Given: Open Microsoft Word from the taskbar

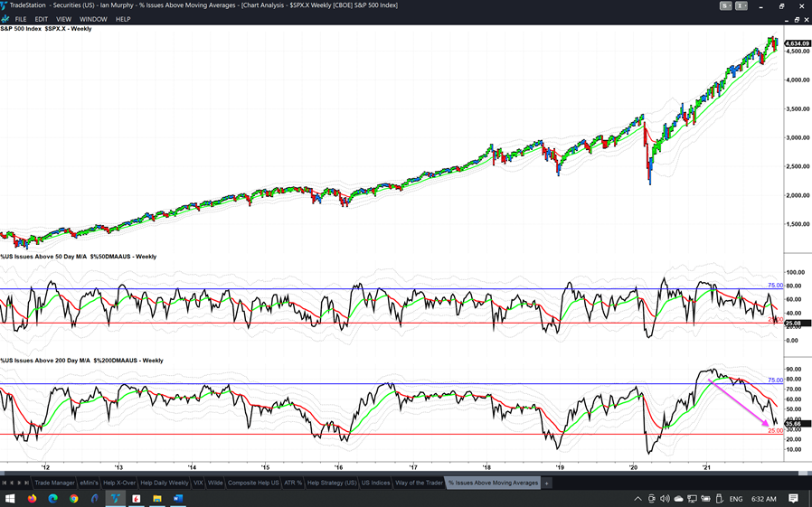Looking at the screenshot, I should coord(178,498).
